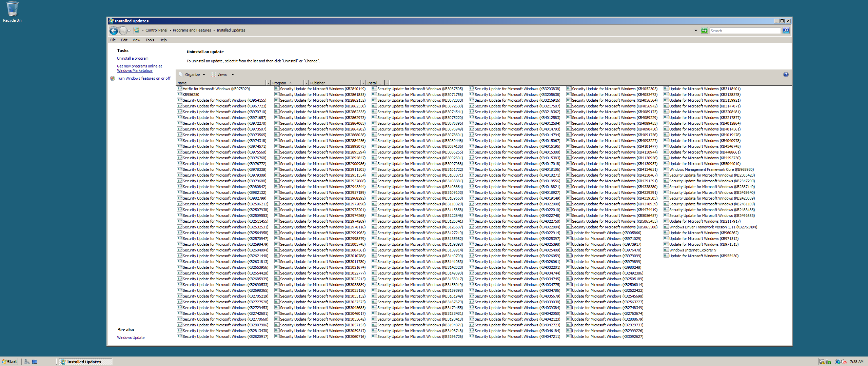Open the Tools menu

150,40
